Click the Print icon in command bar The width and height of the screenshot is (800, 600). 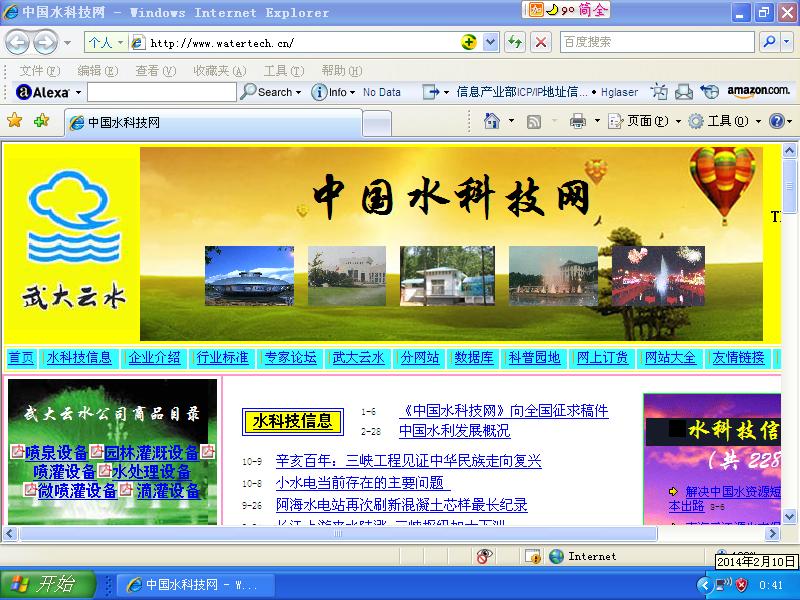click(x=578, y=121)
